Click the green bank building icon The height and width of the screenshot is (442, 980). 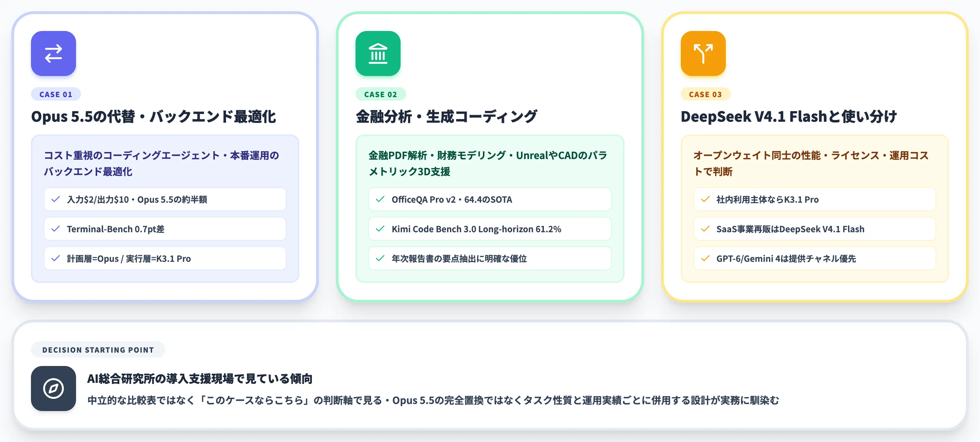(378, 53)
